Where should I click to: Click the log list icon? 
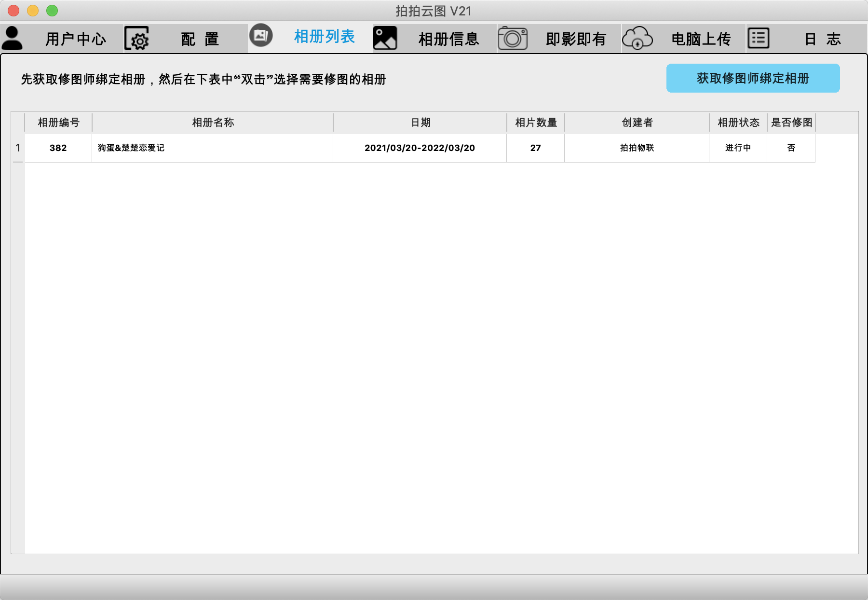(x=759, y=38)
